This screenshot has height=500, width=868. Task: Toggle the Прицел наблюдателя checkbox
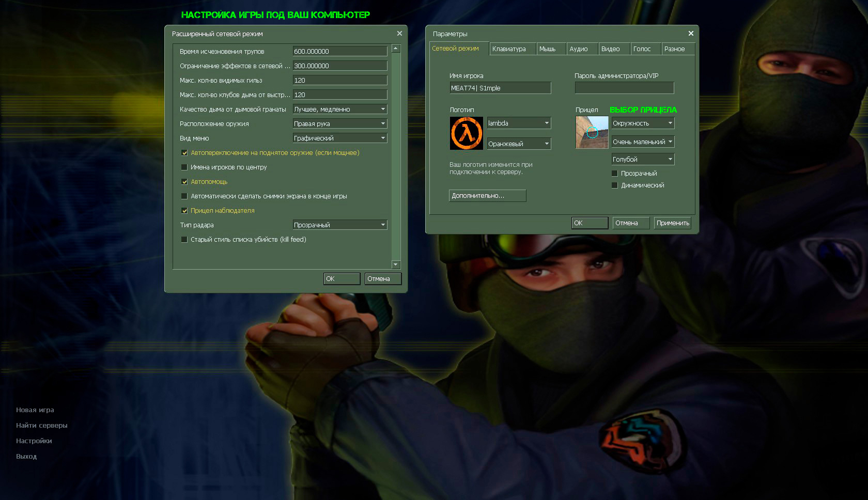[184, 211]
